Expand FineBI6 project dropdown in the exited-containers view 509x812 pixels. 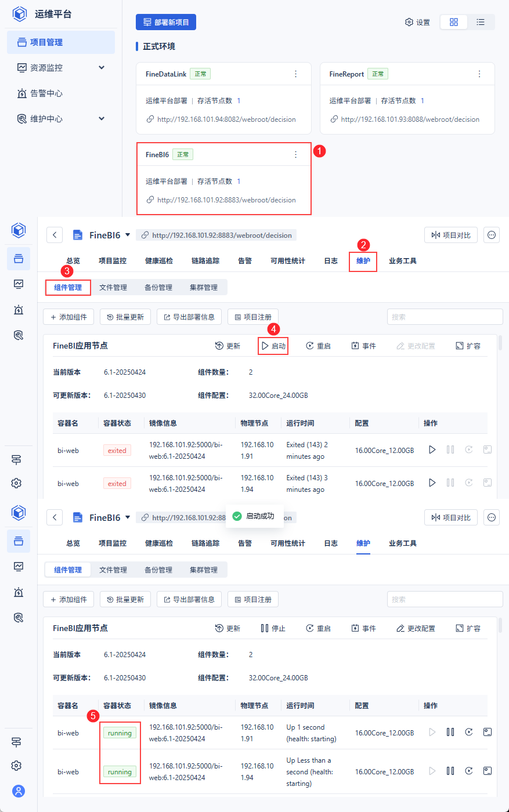click(x=128, y=235)
